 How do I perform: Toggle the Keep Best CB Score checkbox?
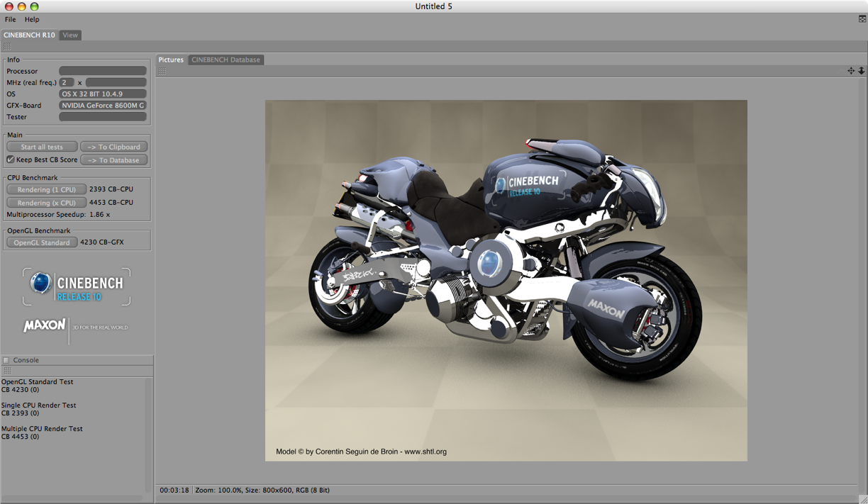(11, 159)
